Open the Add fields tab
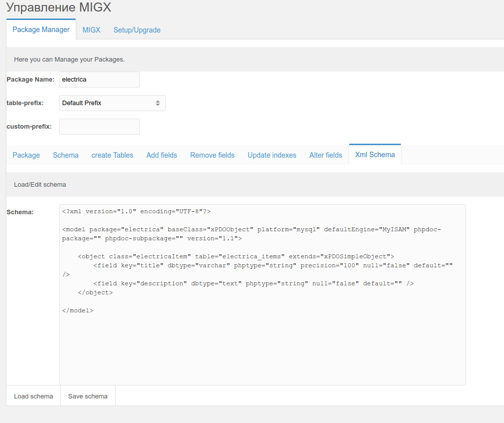This screenshot has width=504, height=423. click(x=162, y=155)
